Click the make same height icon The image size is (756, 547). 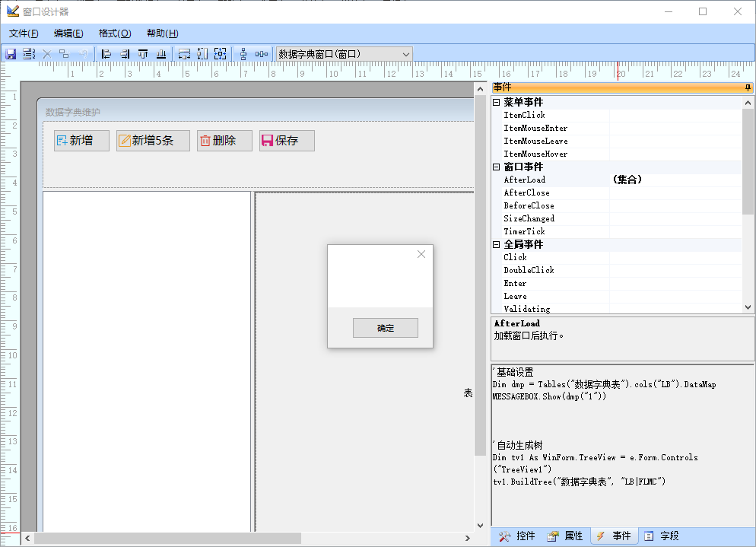click(x=202, y=54)
